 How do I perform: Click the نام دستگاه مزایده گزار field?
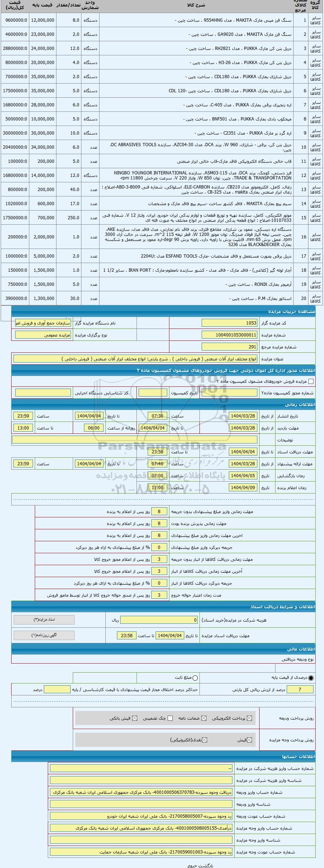[43, 323]
